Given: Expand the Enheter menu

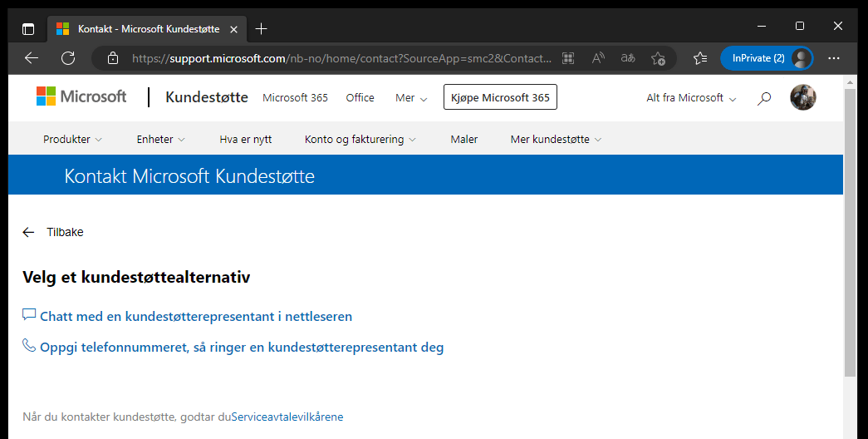Looking at the screenshot, I should tap(160, 139).
